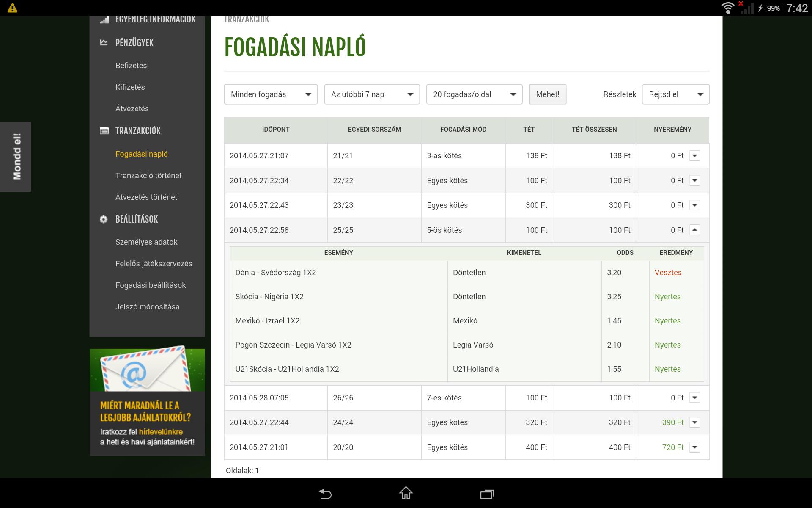Open the recent apps icon
The width and height of the screenshot is (812, 508).
pos(487,494)
